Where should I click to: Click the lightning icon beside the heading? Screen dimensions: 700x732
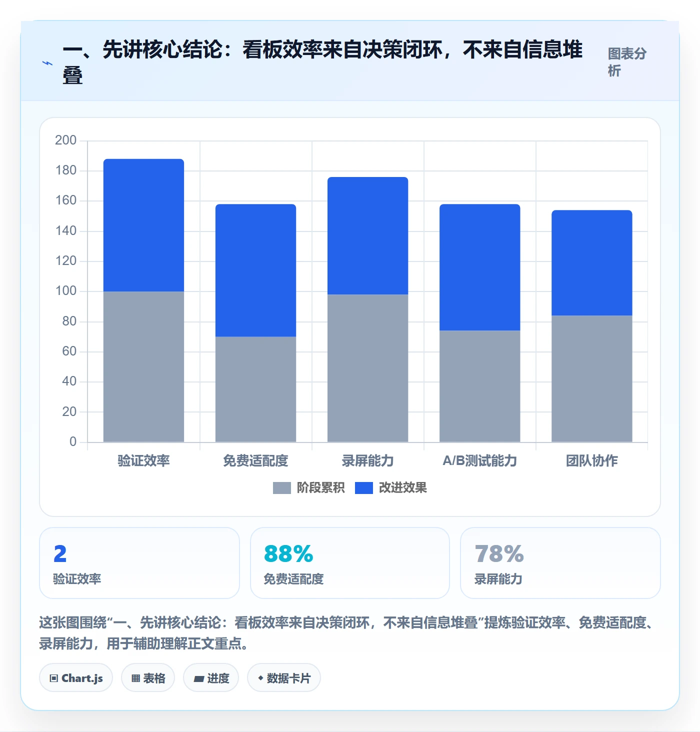coord(47,63)
